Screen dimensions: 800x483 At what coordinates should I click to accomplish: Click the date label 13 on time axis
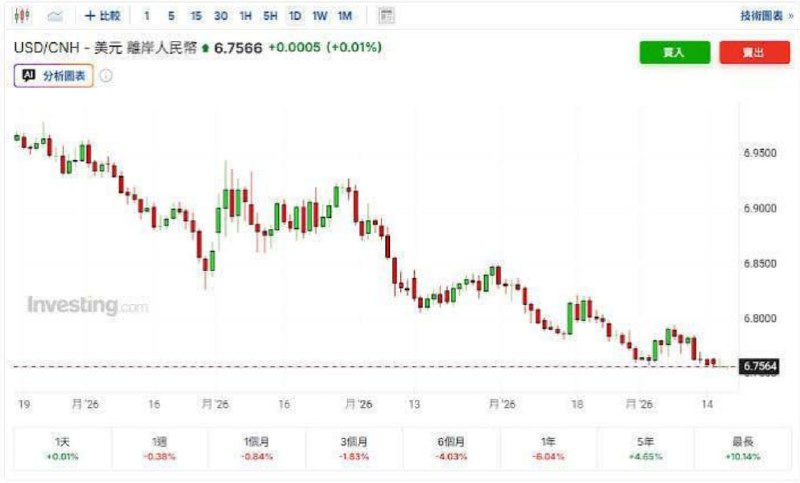414,404
